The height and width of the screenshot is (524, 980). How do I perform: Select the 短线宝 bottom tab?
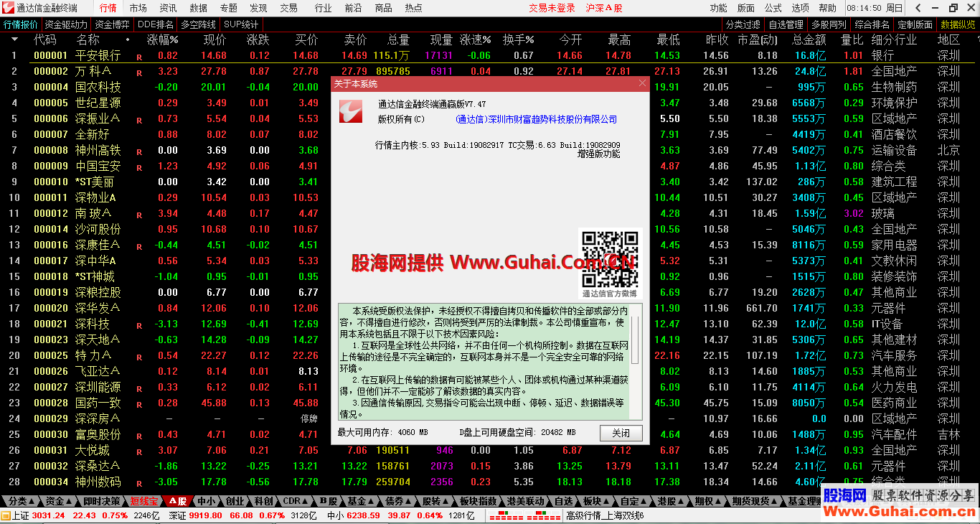[143, 501]
